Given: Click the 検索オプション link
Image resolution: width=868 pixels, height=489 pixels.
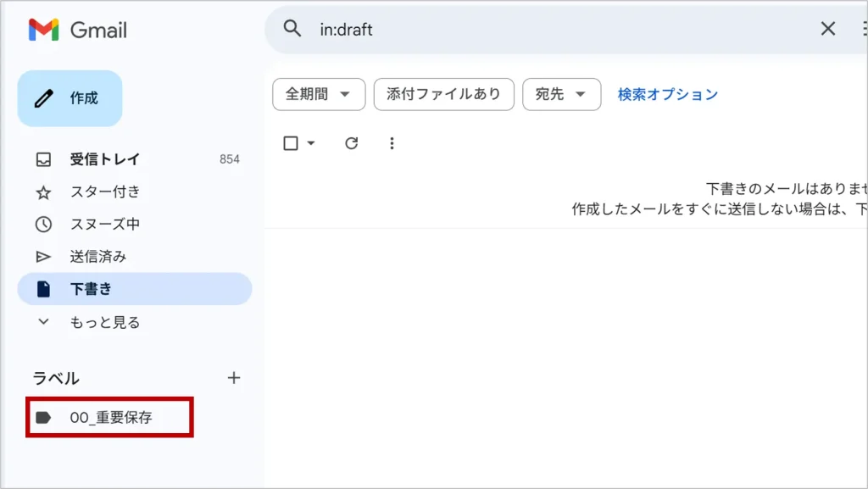Looking at the screenshot, I should pyautogui.click(x=667, y=94).
